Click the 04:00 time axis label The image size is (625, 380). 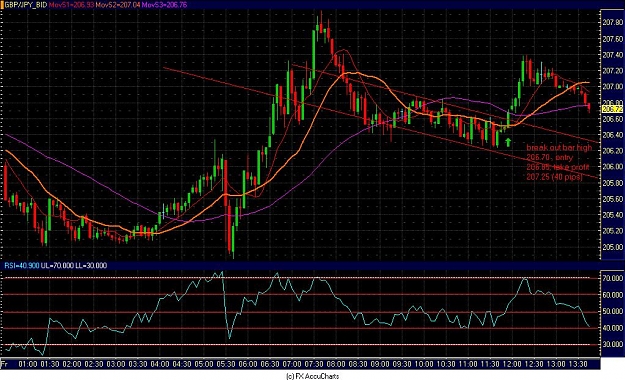point(160,364)
